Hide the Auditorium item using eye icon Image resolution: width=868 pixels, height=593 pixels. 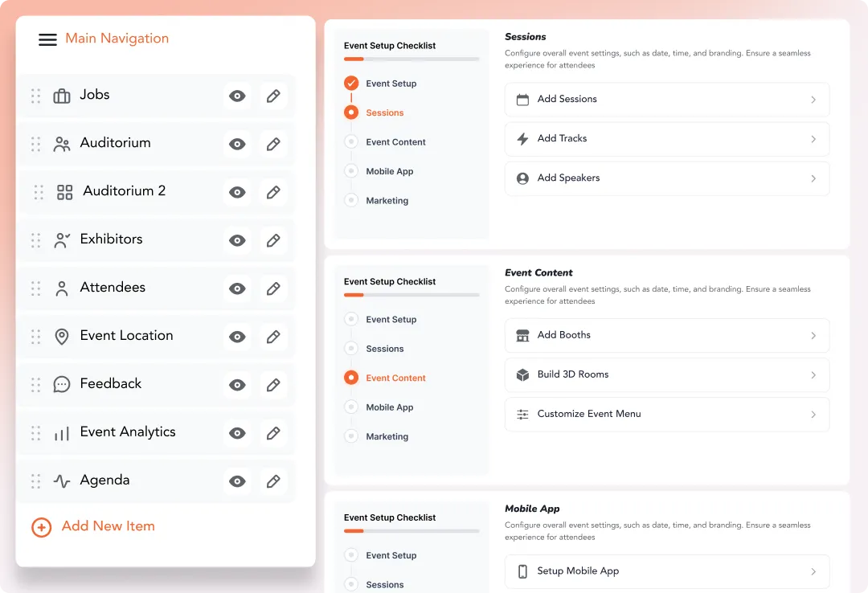tap(237, 145)
